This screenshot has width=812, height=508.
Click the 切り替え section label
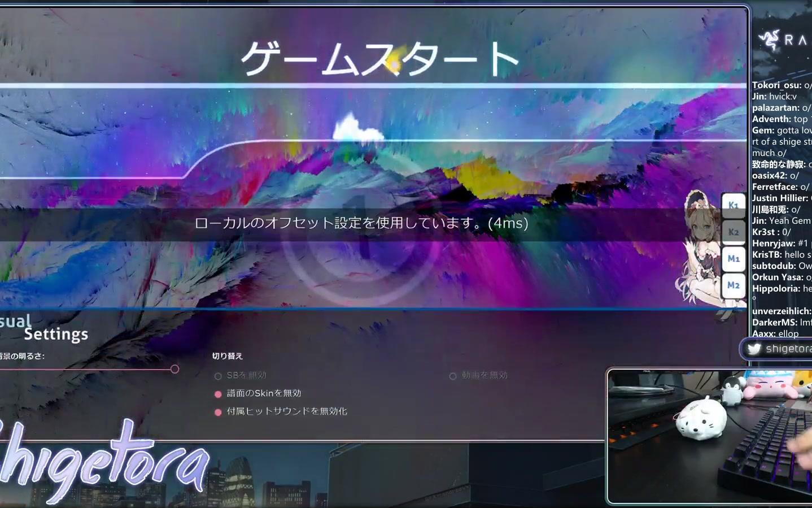click(228, 356)
